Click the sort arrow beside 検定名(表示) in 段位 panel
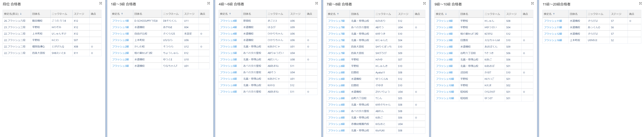This screenshot has width=644, height=137. (x=21, y=14)
